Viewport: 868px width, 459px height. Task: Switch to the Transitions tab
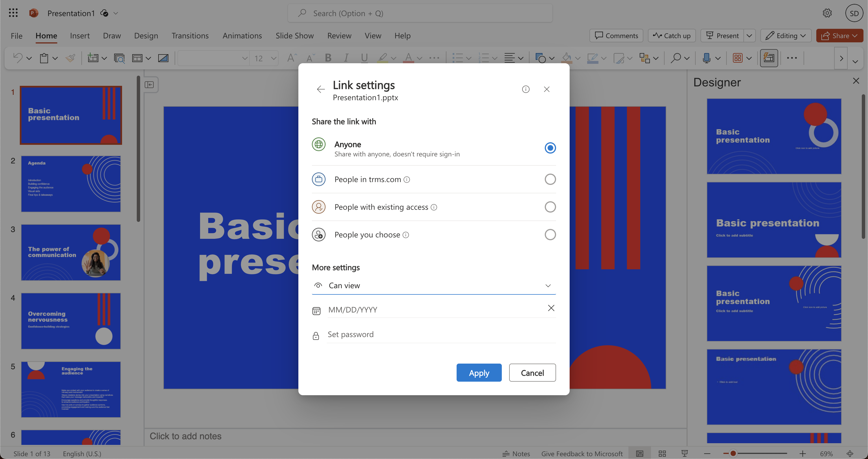pyautogui.click(x=190, y=36)
